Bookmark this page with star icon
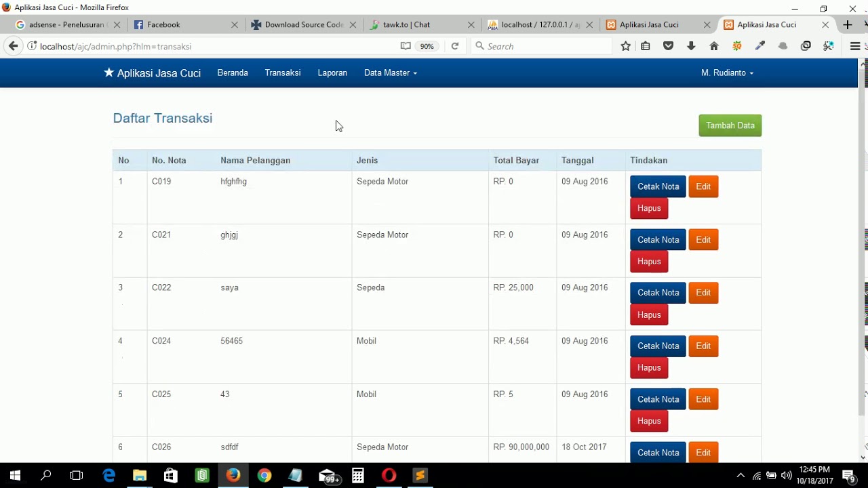Screen dimensions: 868x488 click(x=626, y=46)
